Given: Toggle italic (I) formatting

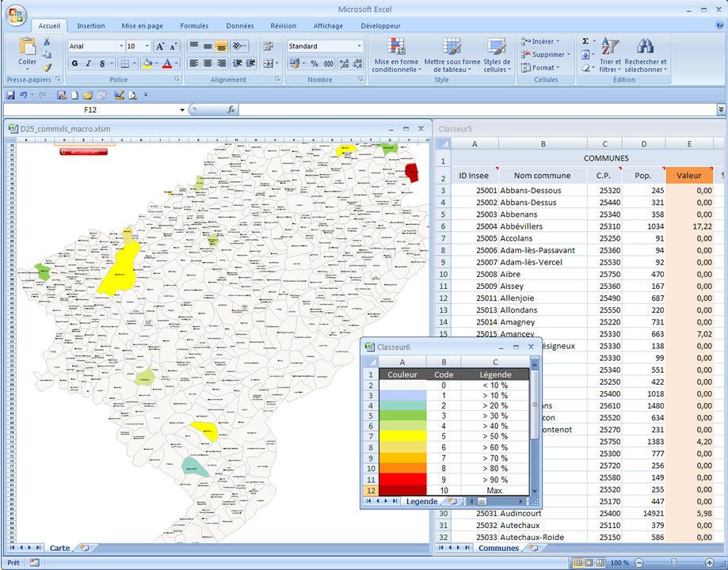Looking at the screenshot, I should (x=89, y=63).
